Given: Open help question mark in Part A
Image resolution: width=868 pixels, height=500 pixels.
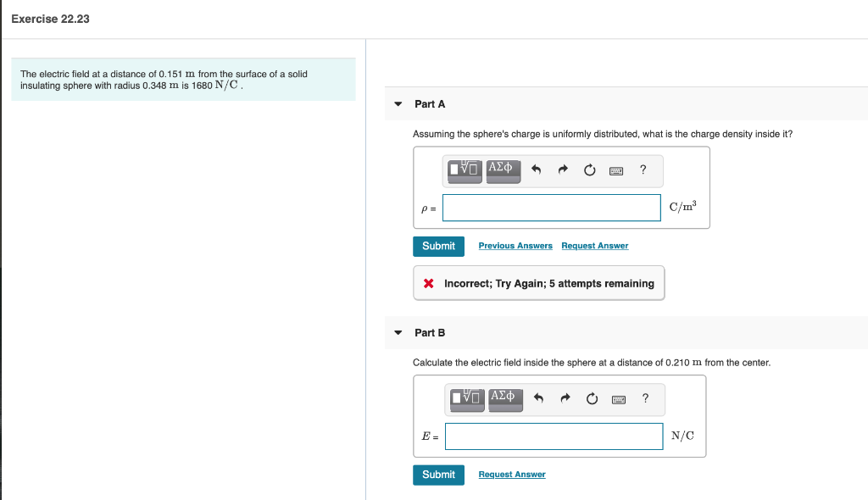Looking at the screenshot, I should pos(643,169).
